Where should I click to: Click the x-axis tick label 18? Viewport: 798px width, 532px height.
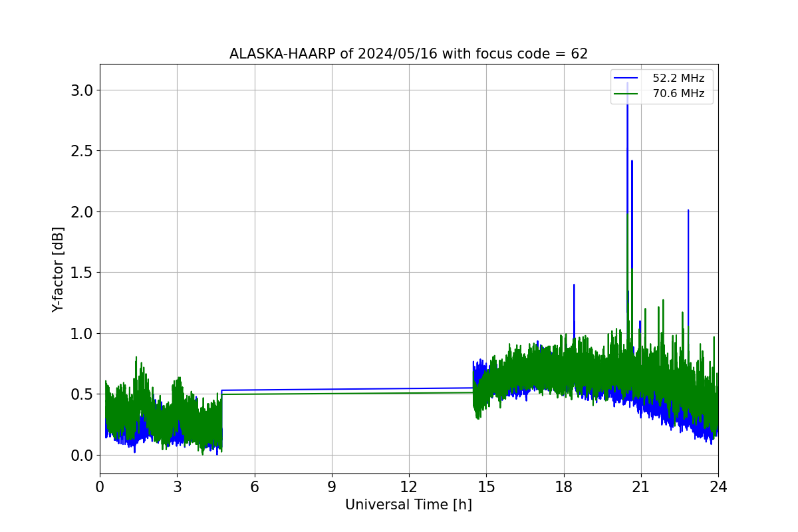pos(563,487)
